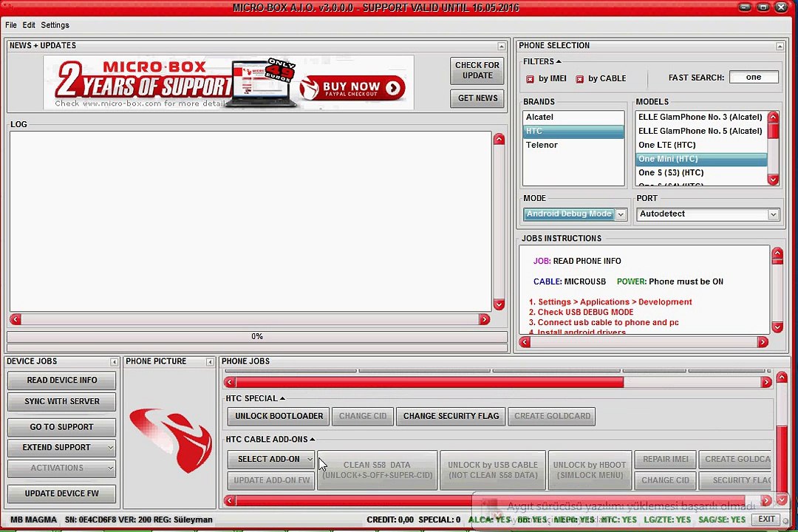The width and height of the screenshot is (798, 532).
Task: Collapse the FILTERS section arrow
Action: (x=559, y=61)
